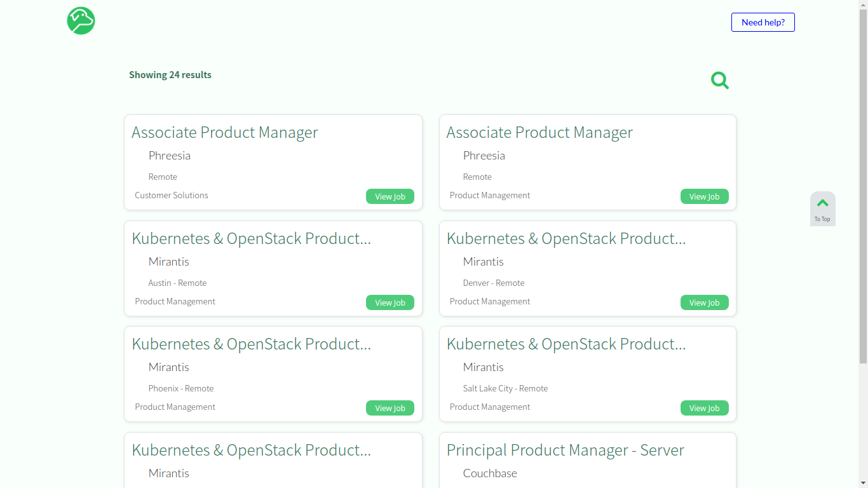Screen dimensions: 868x488
Task: Click 'Product Management' in the Austin - Remote card
Action: [x=175, y=301]
